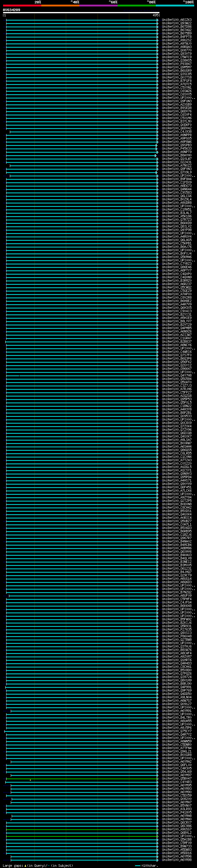This screenshot has height=868, width=197.
Task: Select UniRef100_Q54J69 label
Action: point(177,772)
